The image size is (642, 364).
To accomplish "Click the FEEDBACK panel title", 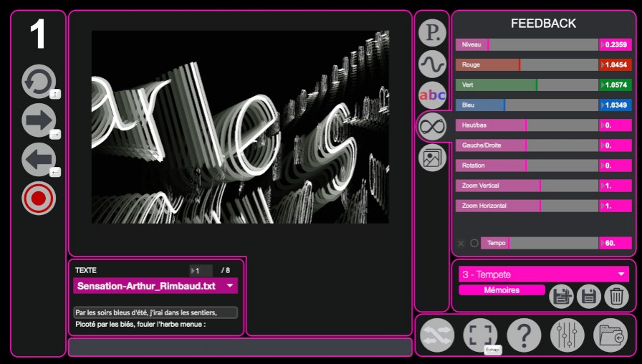I will (543, 24).
